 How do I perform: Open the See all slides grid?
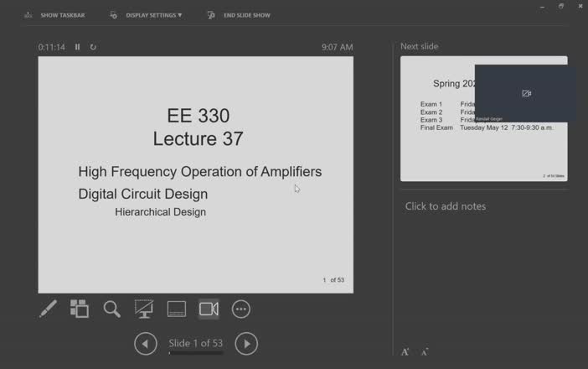coord(80,309)
